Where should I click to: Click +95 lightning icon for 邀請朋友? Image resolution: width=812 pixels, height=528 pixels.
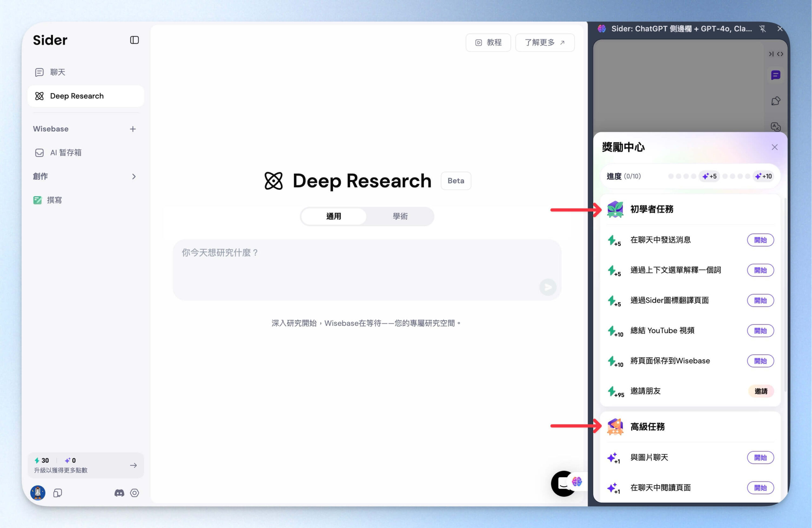[x=615, y=392]
